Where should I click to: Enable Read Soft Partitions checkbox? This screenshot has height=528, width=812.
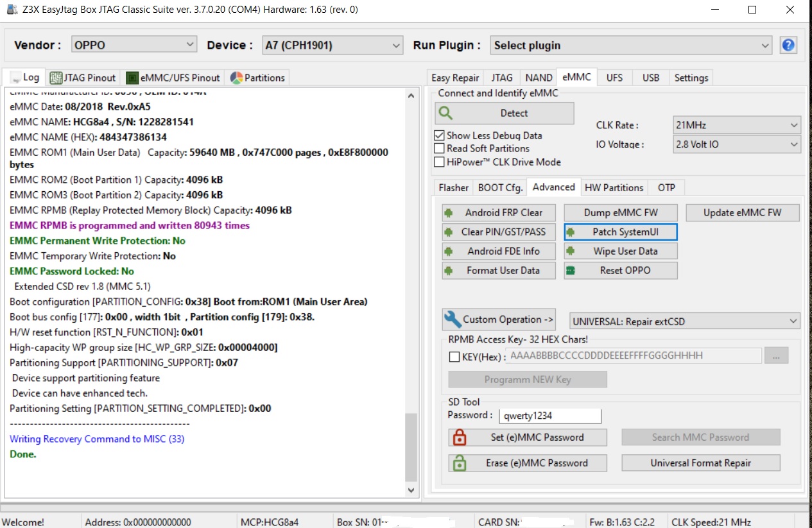point(439,148)
